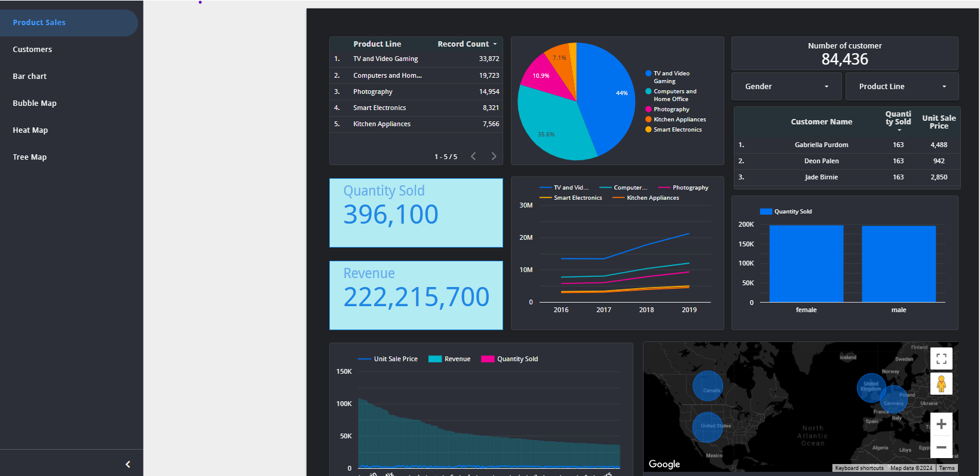Toggle Quantity Sold legend in gender bar chart
This screenshot has width=980, height=476.
[786, 212]
